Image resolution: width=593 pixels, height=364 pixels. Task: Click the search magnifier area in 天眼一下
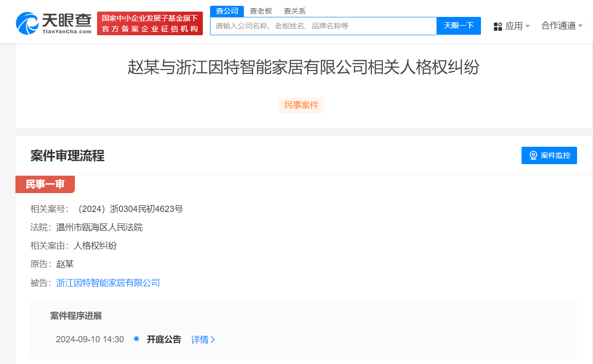point(458,26)
